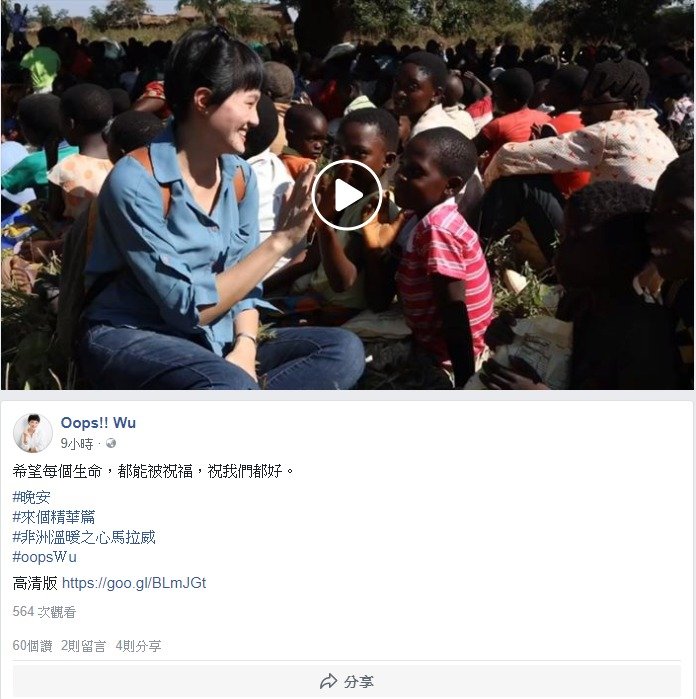Click the globe public audience icon
696x699 pixels.
(x=111, y=443)
